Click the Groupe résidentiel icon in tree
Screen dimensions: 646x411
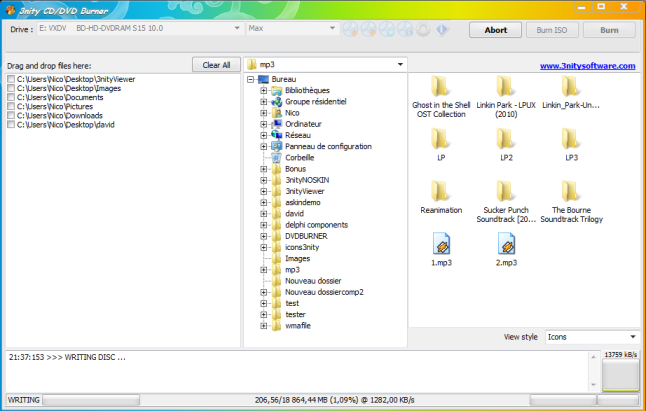coord(276,102)
